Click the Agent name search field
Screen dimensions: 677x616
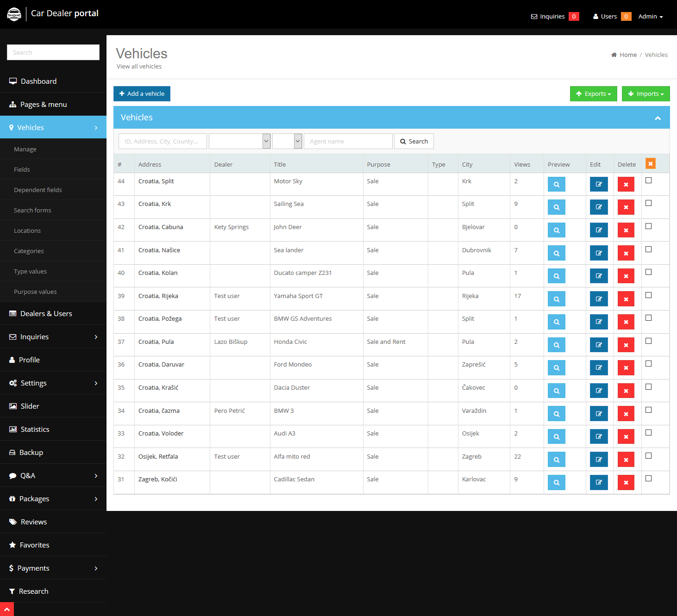coord(348,141)
